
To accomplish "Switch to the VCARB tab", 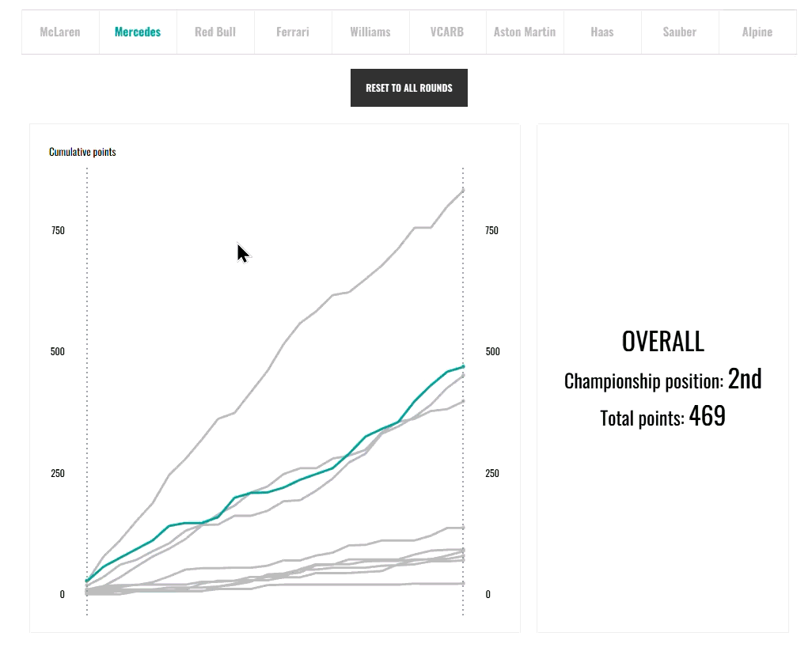I will pyautogui.click(x=447, y=32).
